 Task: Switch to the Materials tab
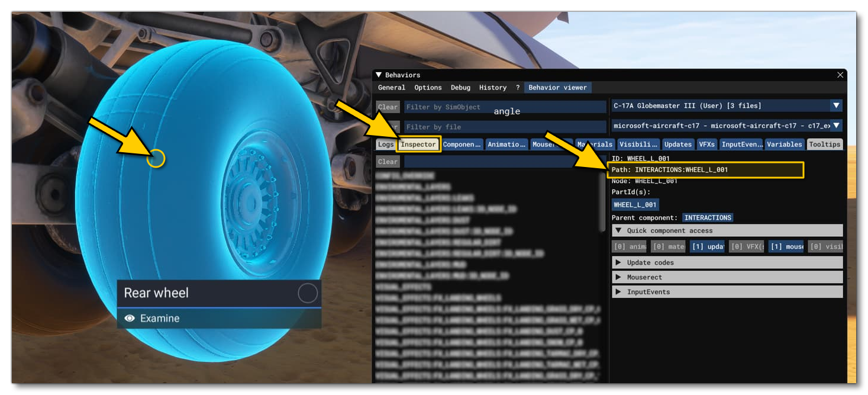click(594, 144)
